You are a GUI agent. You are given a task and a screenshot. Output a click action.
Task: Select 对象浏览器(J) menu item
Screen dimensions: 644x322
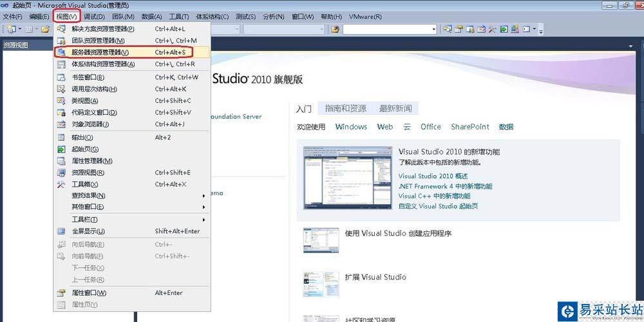pyautogui.click(x=132, y=124)
